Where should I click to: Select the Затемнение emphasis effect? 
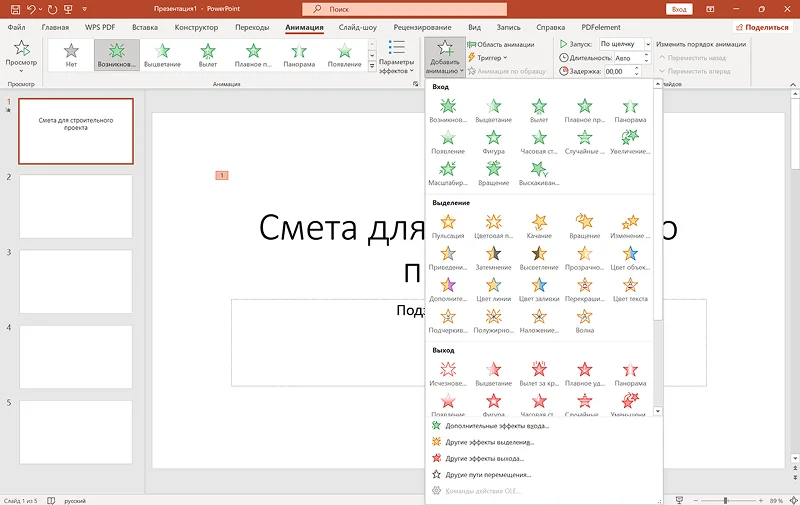[493, 256]
